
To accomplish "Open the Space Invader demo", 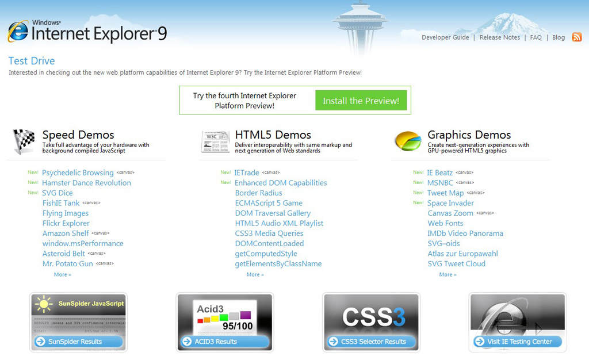I will [x=450, y=203].
